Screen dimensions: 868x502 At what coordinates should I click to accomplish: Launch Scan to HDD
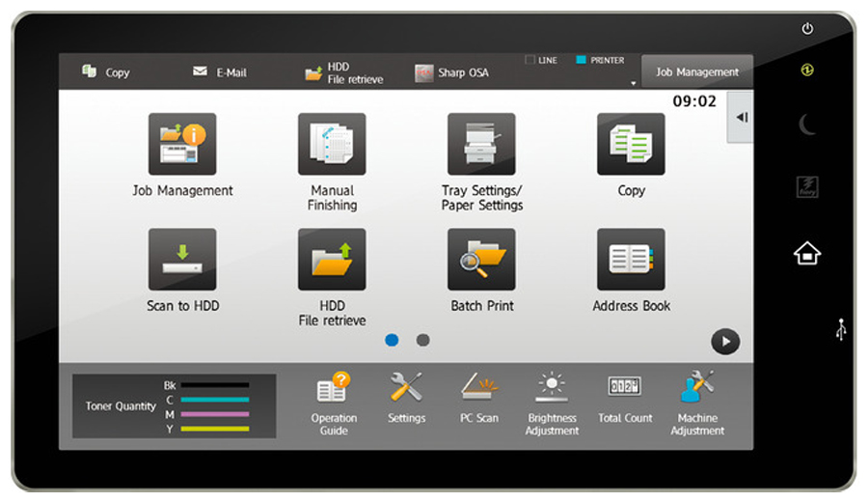pyautogui.click(x=181, y=260)
